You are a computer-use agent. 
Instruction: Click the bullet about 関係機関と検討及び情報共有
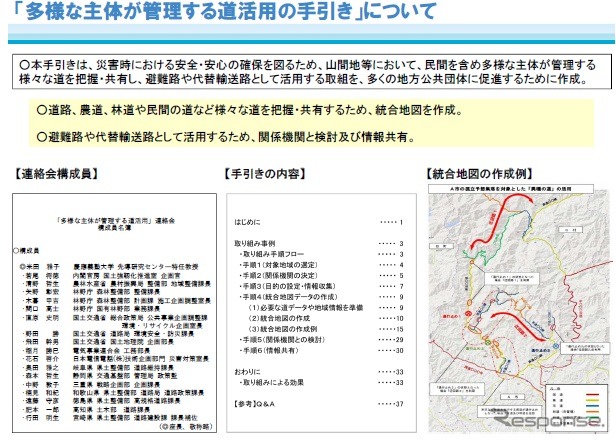(226, 137)
